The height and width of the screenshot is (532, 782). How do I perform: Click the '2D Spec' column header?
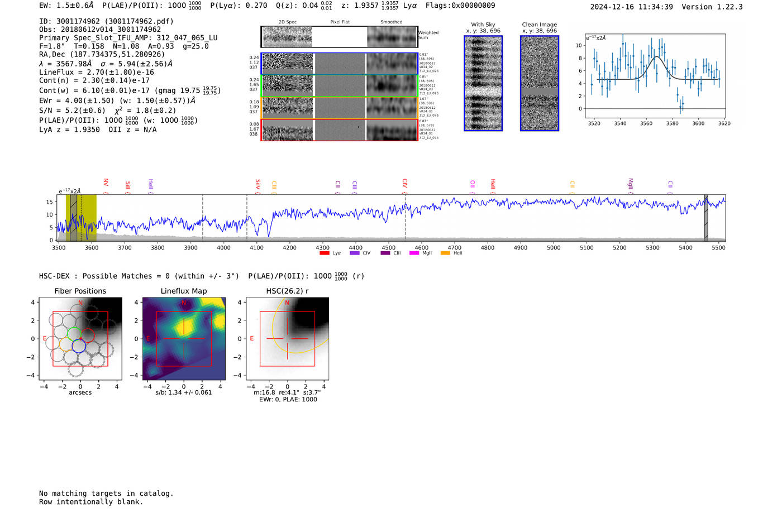(288, 22)
